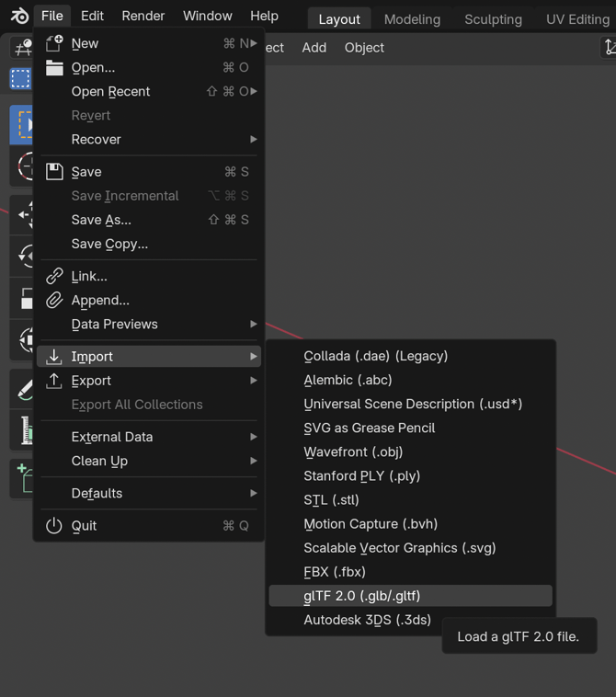The image size is (616, 697).
Task: Open the Help menu
Action: (x=264, y=16)
